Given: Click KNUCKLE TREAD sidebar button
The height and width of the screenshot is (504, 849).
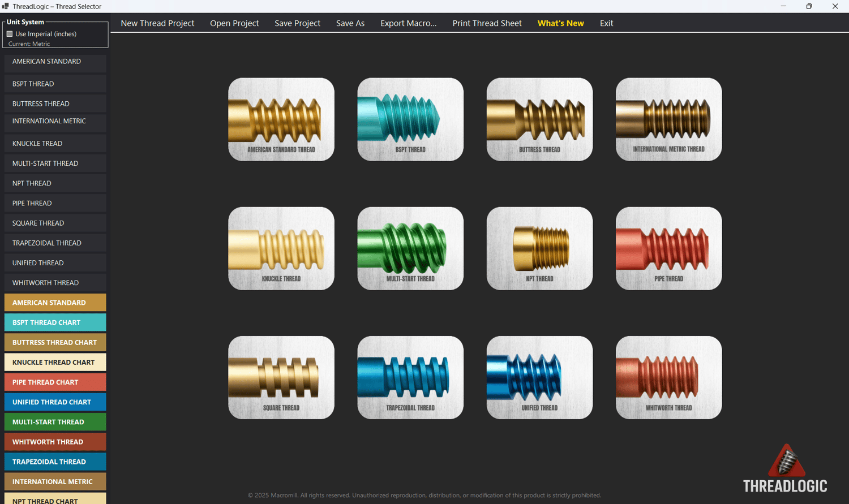Looking at the screenshot, I should tap(55, 143).
